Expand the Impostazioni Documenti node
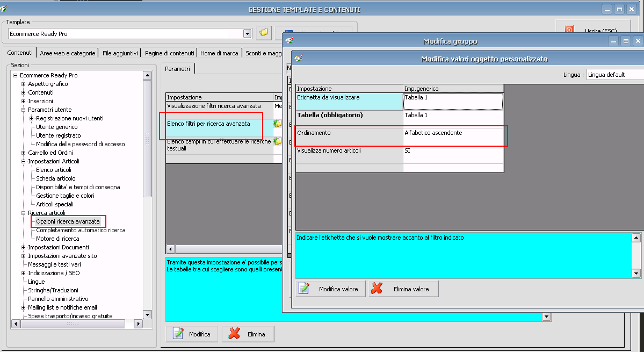 click(x=24, y=247)
